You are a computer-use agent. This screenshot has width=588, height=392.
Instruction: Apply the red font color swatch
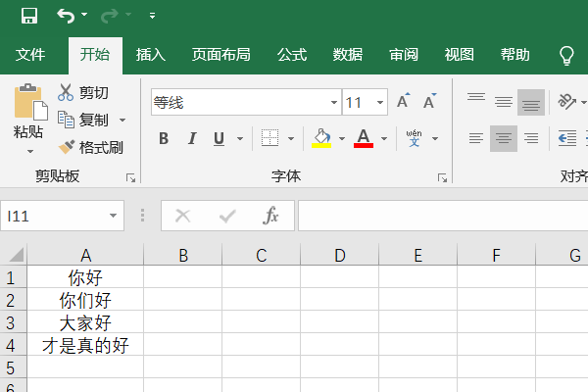coord(364,138)
